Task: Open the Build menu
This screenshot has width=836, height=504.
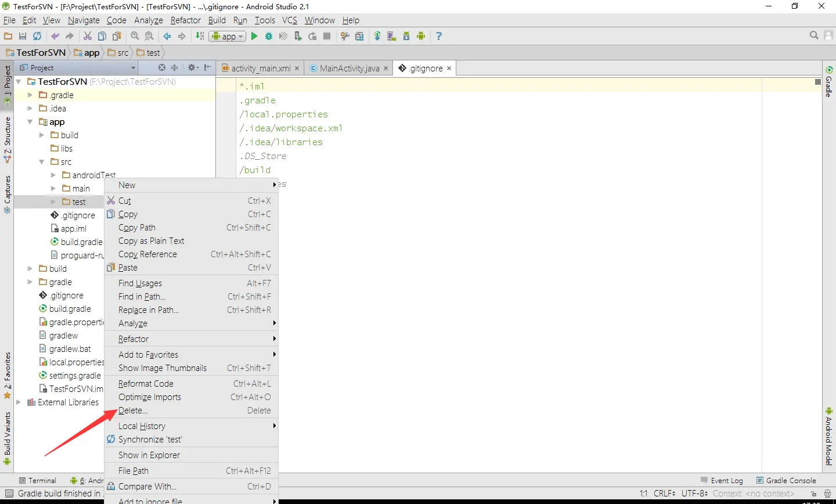Action: [x=217, y=20]
